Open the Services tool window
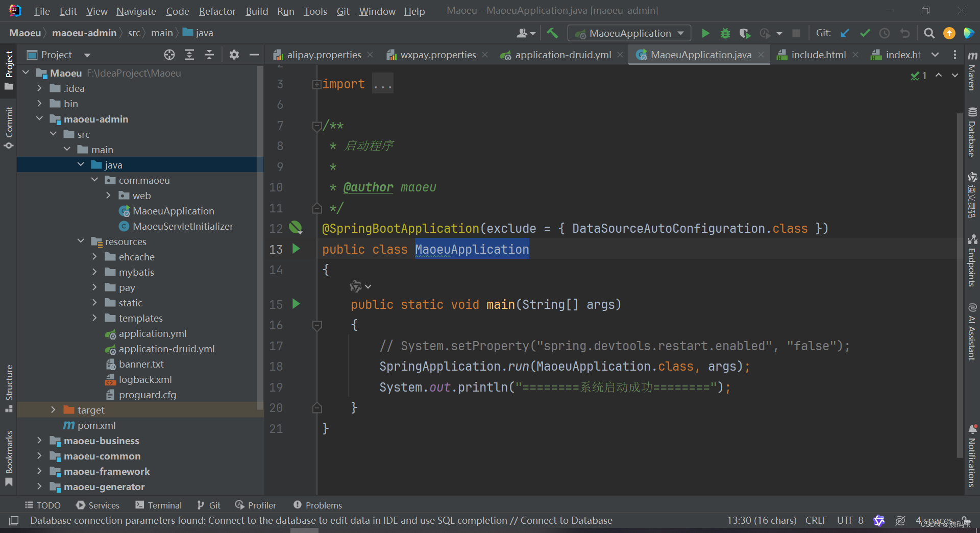The image size is (980, 533). [x=97, y=505]
